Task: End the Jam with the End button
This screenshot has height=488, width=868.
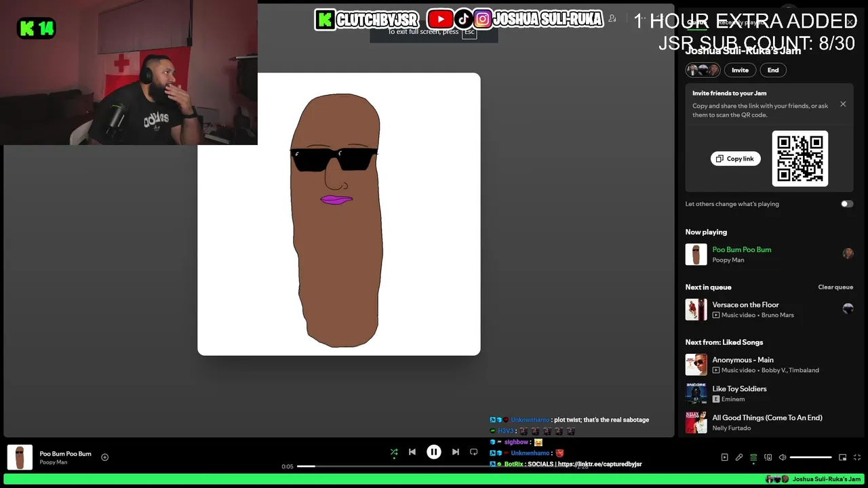Action: coord(773,70)
